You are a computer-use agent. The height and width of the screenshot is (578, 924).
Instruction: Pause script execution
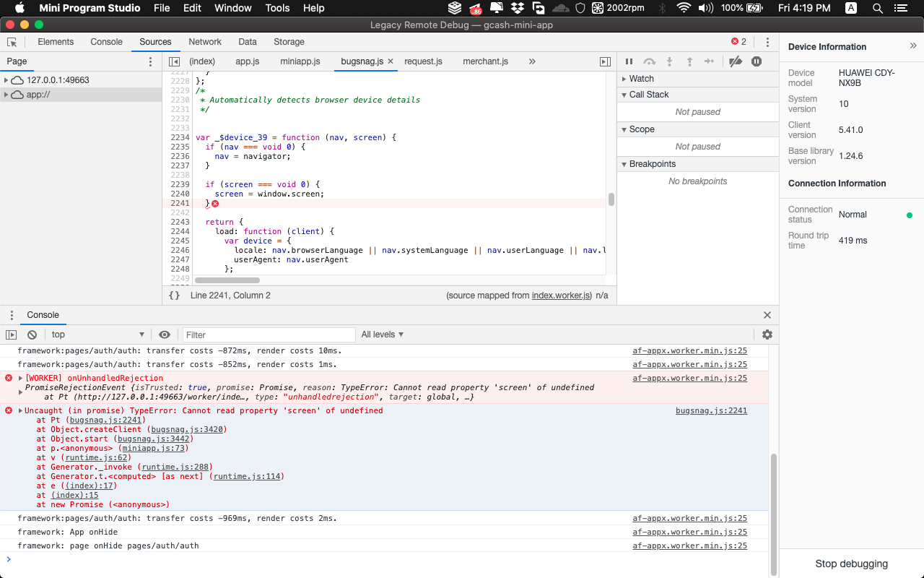click(x=629, y=61)
